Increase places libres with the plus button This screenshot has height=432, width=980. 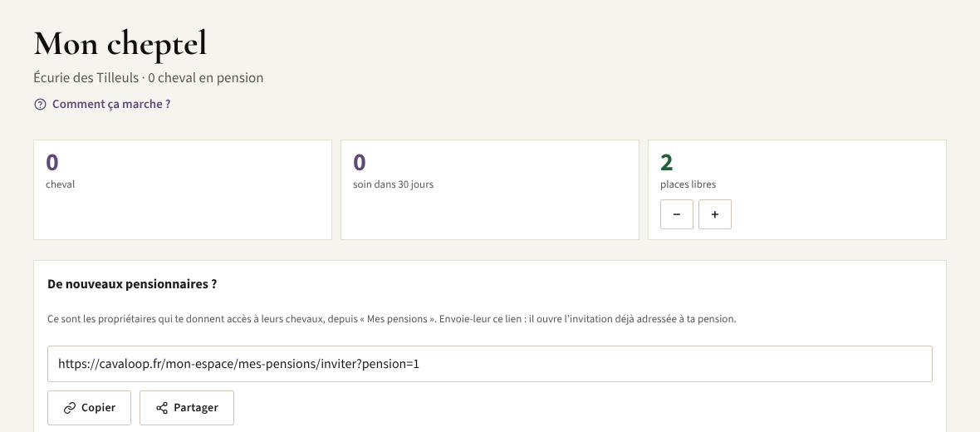(715, 214)
